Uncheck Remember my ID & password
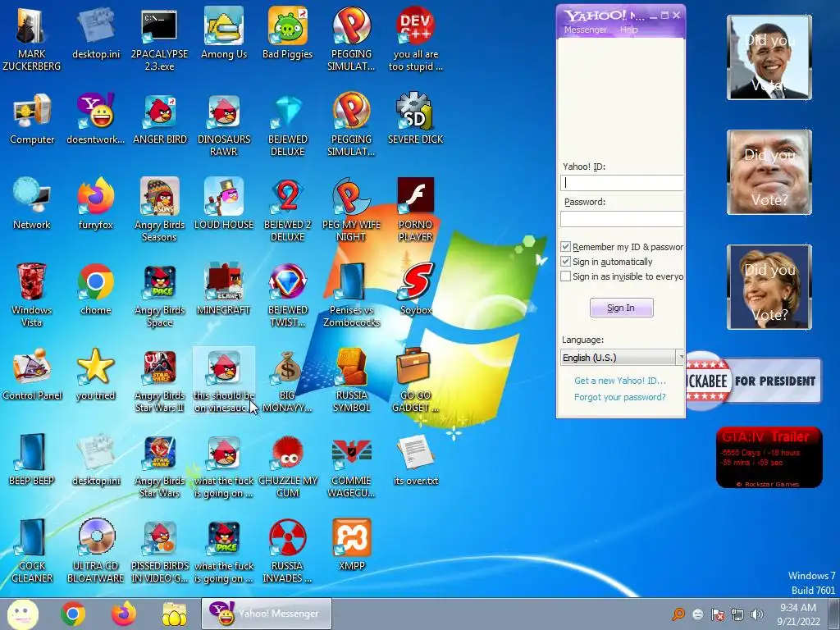 point(566,246)
